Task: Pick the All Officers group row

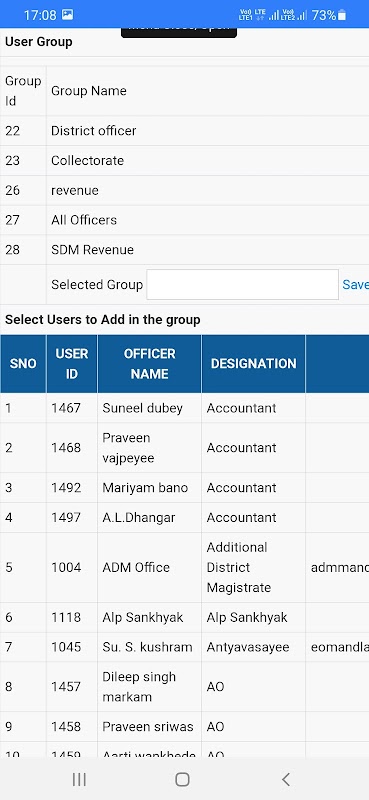Action: (x=184, y=220)
